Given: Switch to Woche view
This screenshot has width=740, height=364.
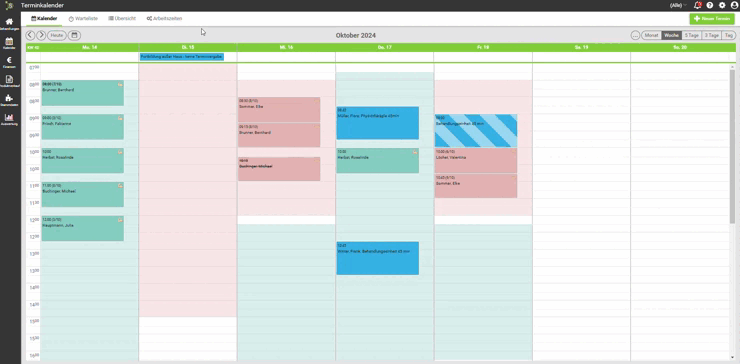Looking at the screenshot, I should point(672,35).
